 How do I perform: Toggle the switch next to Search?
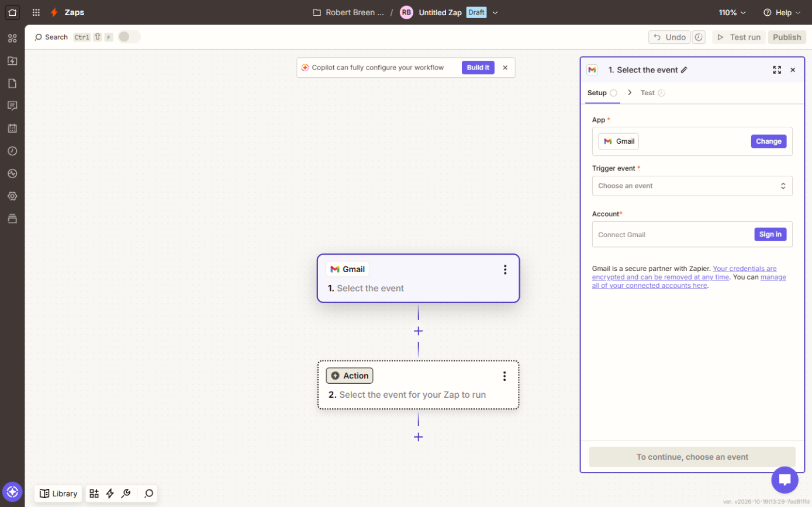pos(129,37)
